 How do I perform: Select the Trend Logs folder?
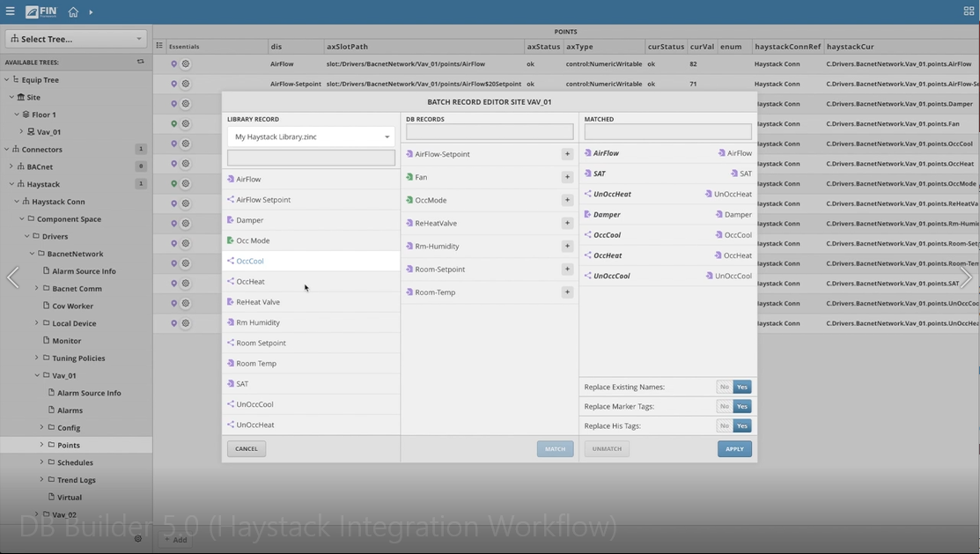click(x=77, y=480)
